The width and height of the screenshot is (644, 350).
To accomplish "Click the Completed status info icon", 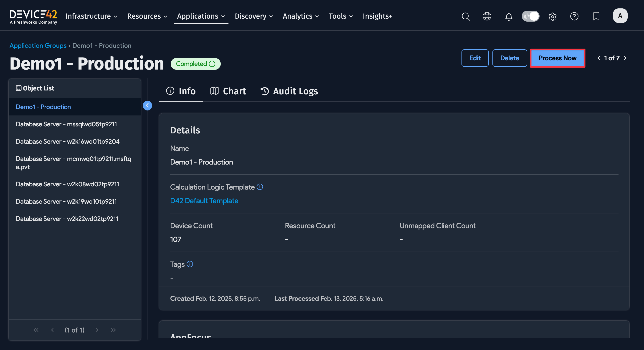I will 212,64.
